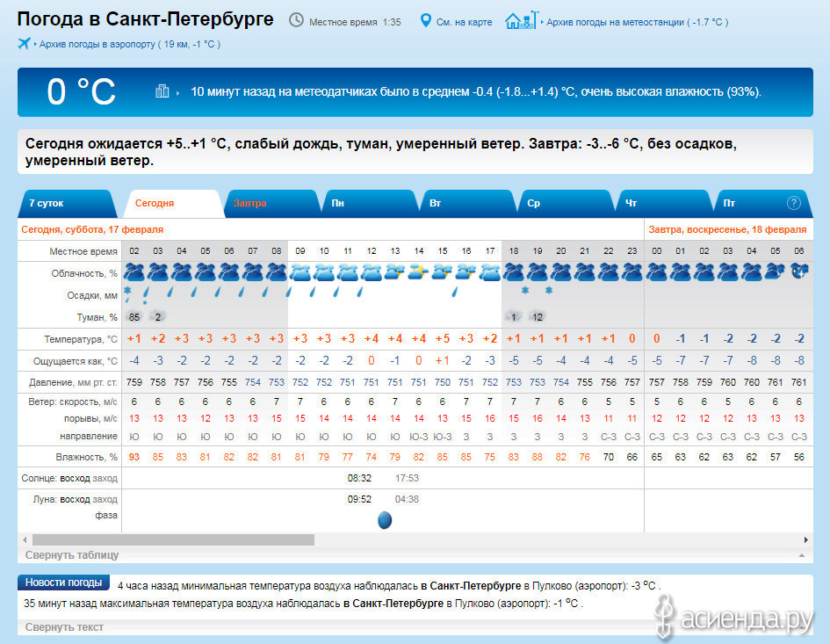Open Архив погоды в аэропорту link
The height and width of the screenshot is (644, 830).
pyautogui.click(x=130, y=44)
